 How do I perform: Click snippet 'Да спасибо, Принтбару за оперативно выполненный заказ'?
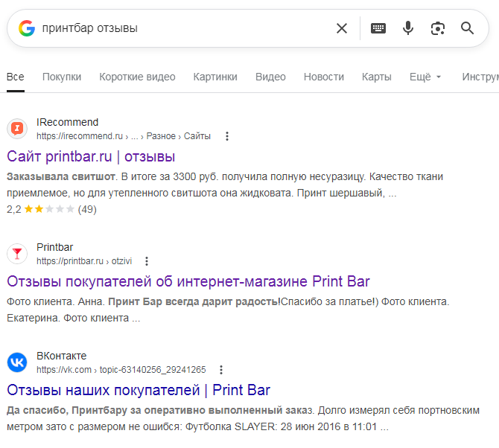coord(159,410)
